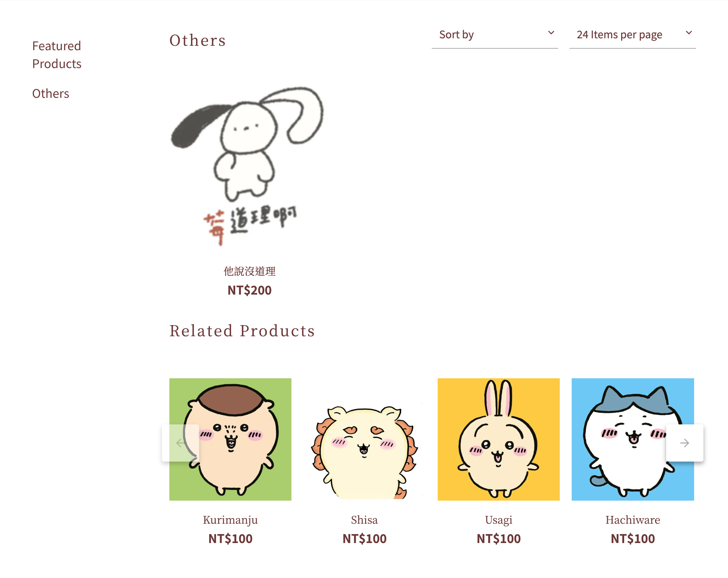728x578 pixels.
Task: Click the NT$200 price label
Action: tap(249, 290)
